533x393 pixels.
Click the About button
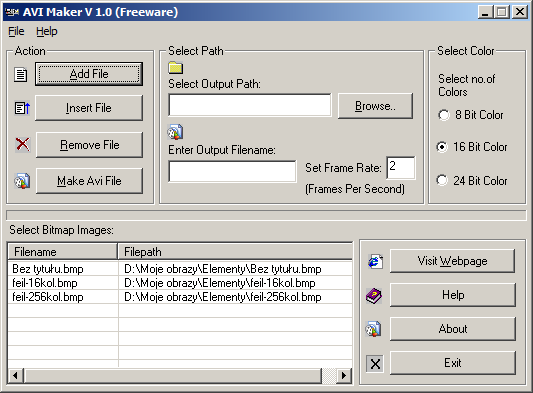[x=452, y=329]
